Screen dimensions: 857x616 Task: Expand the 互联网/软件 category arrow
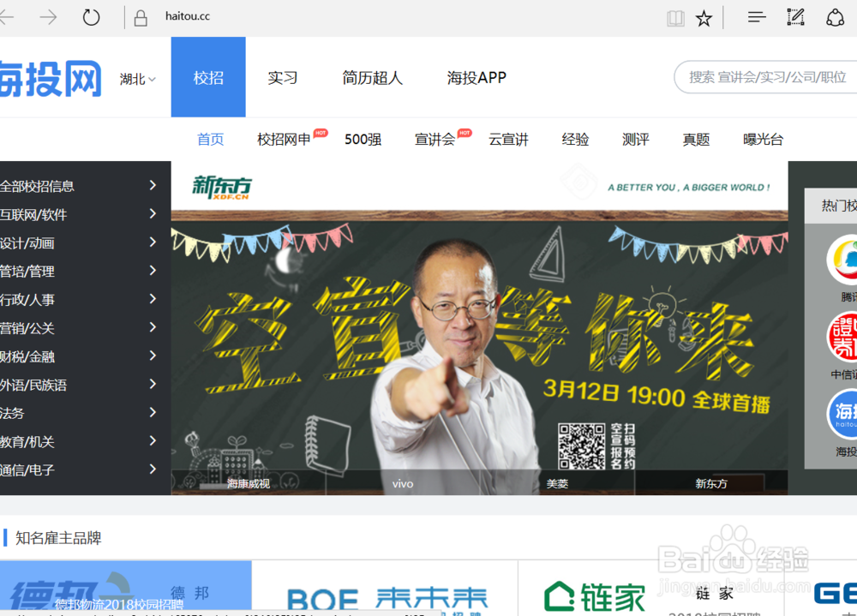coord(153,213)
